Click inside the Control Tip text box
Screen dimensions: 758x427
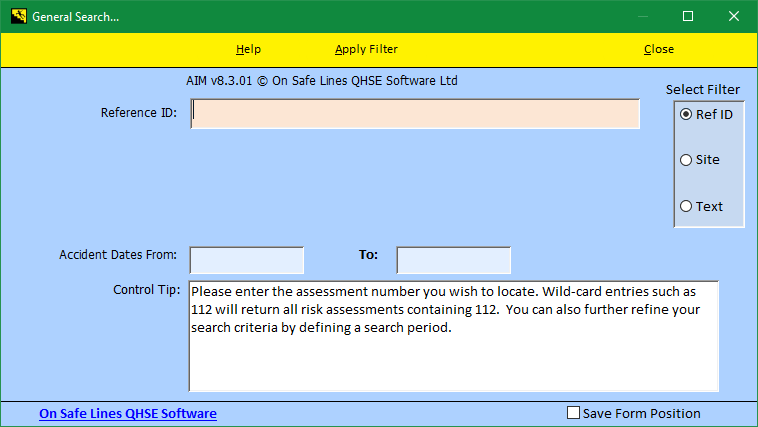click(x=453, y=336)
